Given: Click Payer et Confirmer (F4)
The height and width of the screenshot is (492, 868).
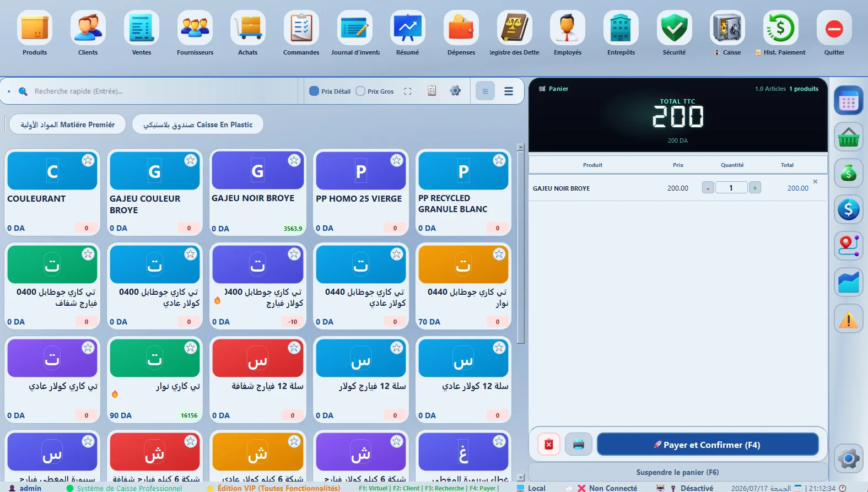Looking at the screenshot, I should [708, 445].
